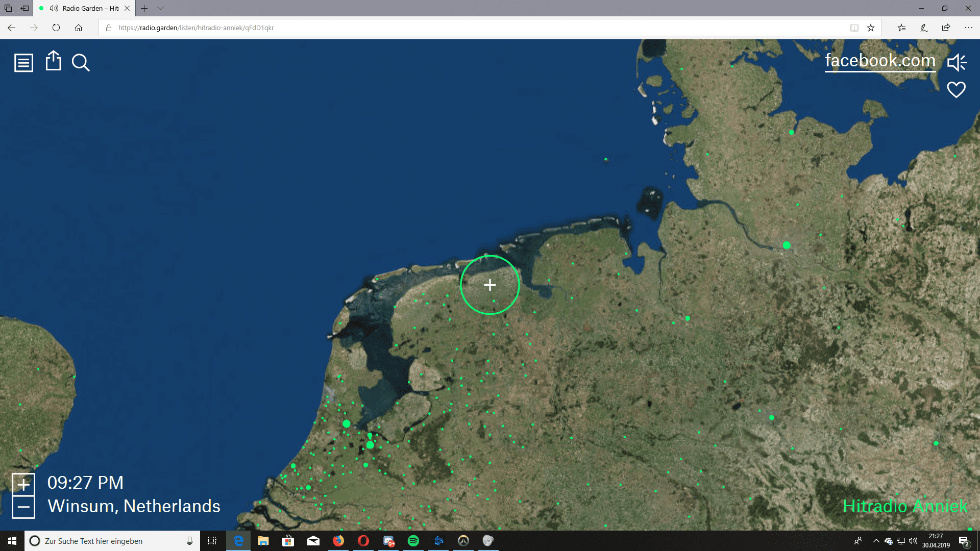
Task: Click the Hitradio Anniek station name
Action: [x=905, y=506]
